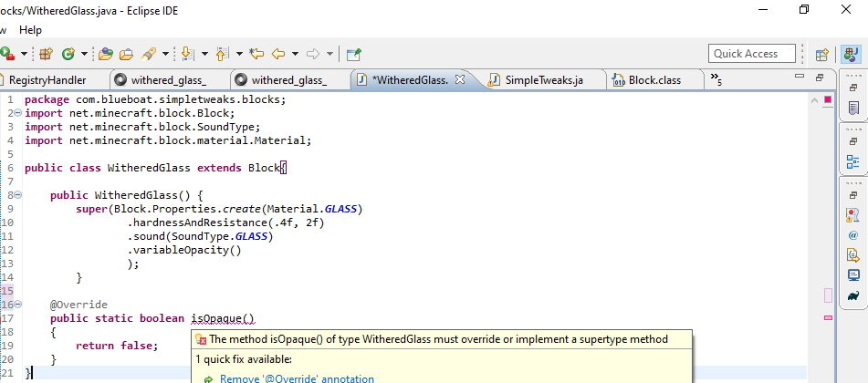The width and height of the screenshot is (868, 383).
Task: Click in the Quick Access search field
Action: (745, 54)
